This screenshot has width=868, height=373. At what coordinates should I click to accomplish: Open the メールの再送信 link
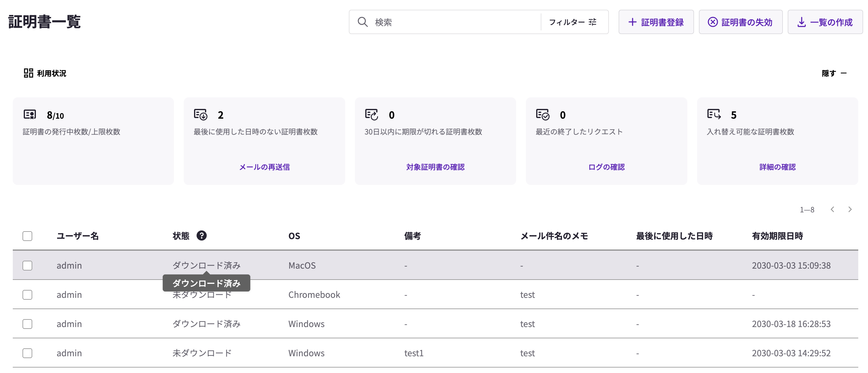(265, 167)
